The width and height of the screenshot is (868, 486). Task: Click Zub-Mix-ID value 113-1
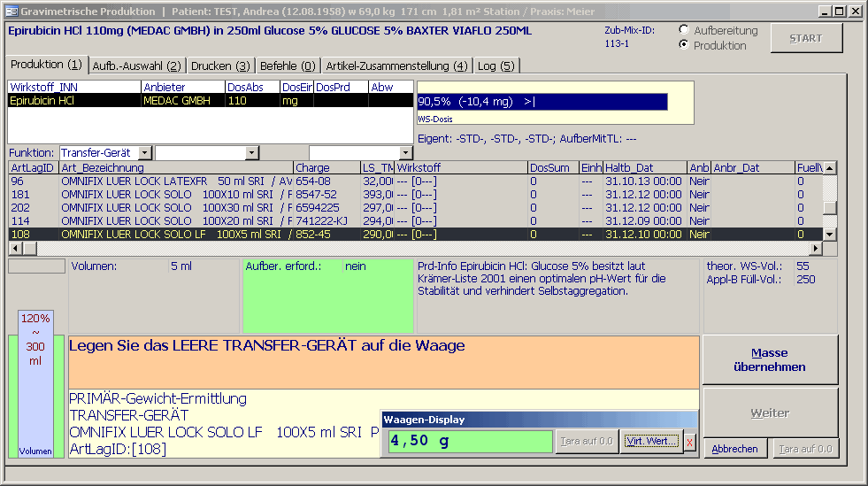click(617, 43)
